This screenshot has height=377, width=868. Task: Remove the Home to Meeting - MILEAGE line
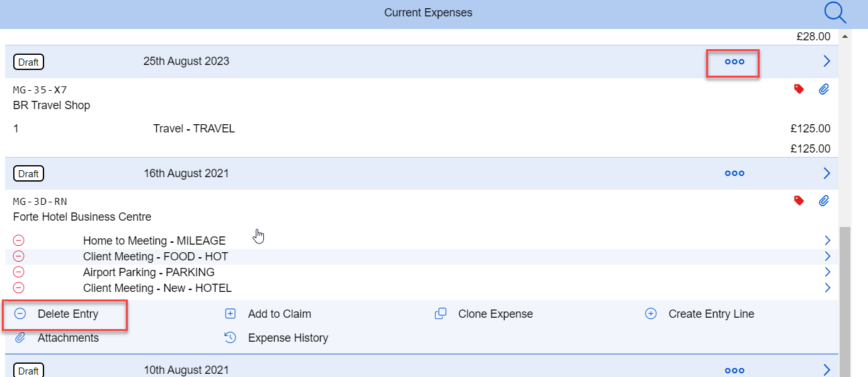point(19,240)
